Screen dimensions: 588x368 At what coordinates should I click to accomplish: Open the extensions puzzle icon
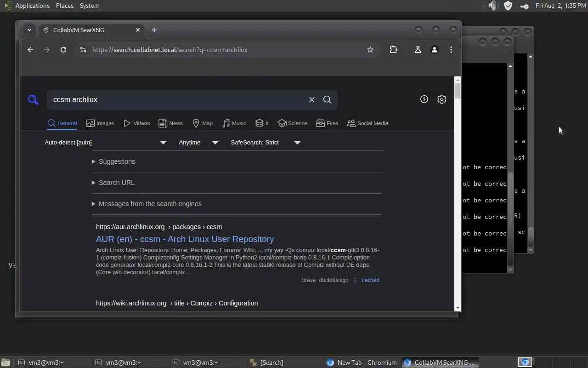394,50
